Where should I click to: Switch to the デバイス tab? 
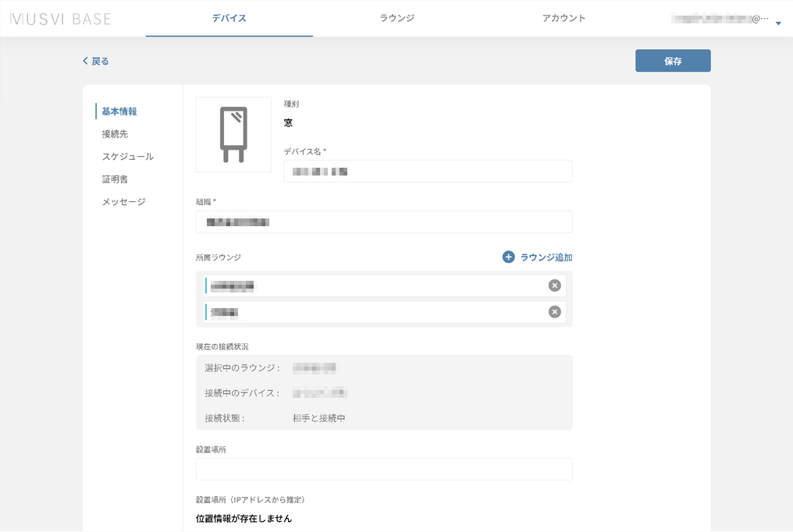coord(229,18)
